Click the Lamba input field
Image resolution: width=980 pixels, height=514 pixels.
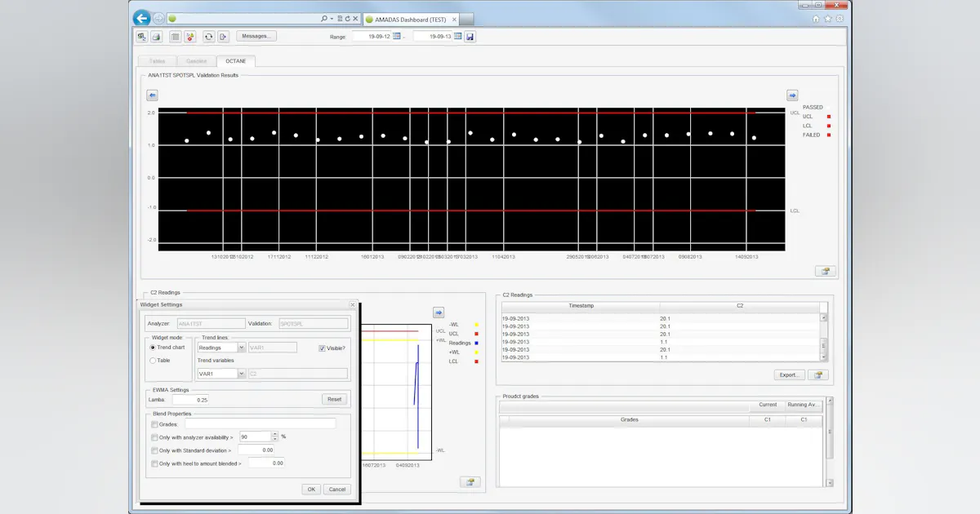pyautogui.click(x=191, y=400)
